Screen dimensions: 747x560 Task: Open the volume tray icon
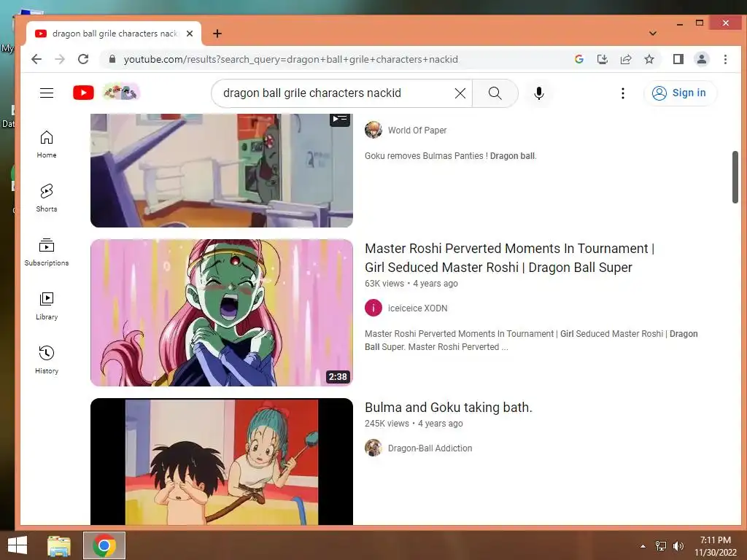coord(678,546)
